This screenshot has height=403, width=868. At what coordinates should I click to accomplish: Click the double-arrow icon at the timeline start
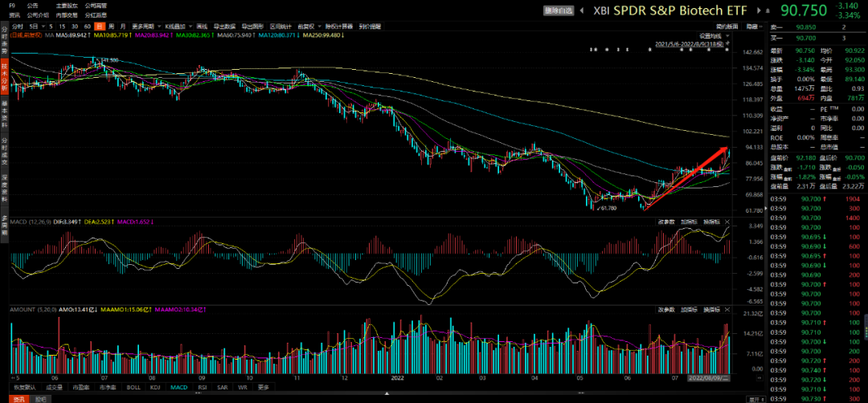point(14,379)
